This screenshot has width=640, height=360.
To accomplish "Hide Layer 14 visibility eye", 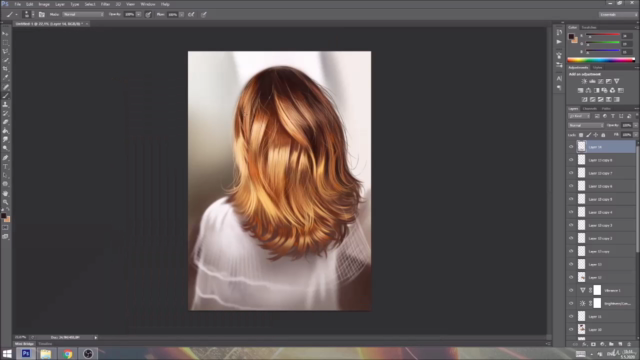I will (571, 147).
